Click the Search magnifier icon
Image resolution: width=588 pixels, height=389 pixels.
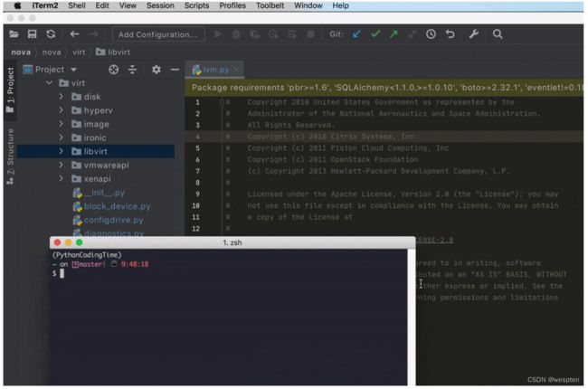coord(498,34)
